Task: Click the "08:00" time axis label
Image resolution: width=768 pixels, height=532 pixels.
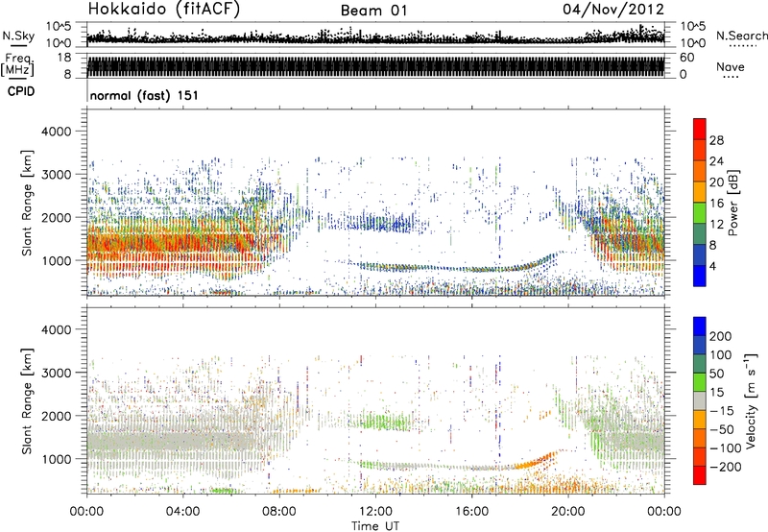Action: coord(279,512)
